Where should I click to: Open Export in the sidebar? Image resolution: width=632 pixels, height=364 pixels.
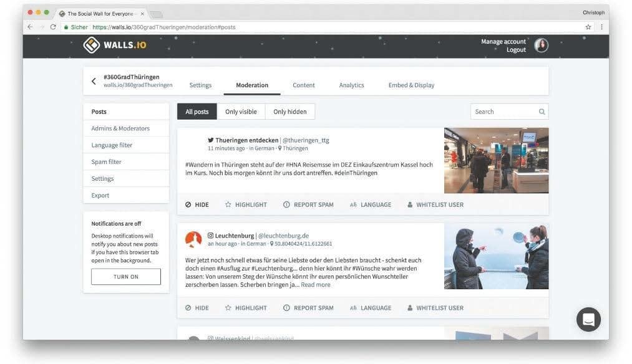(126, 195)
